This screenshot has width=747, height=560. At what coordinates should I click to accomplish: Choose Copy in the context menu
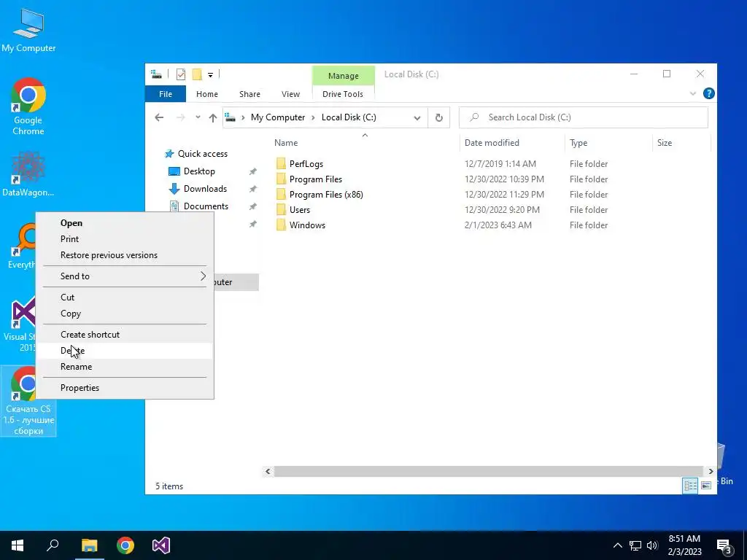pyautogui.click(x=125, y=314)
